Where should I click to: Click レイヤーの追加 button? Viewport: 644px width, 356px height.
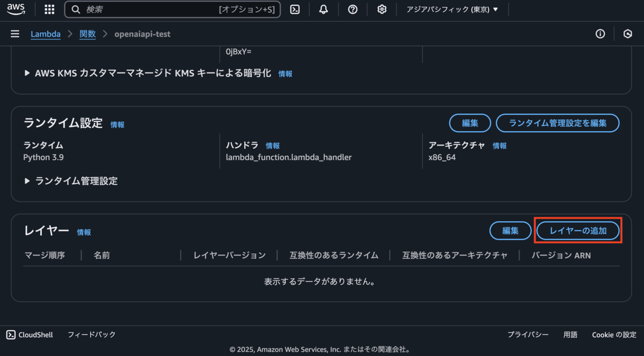[x=578, y=231]
